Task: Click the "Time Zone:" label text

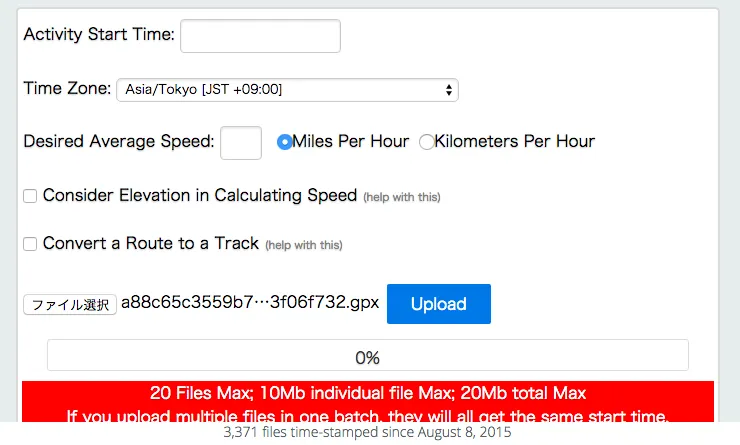Action: point(67,89)
